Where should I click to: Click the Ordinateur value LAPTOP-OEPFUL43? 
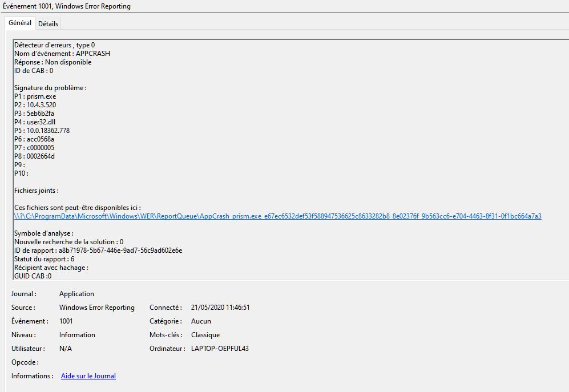[220, 349]
